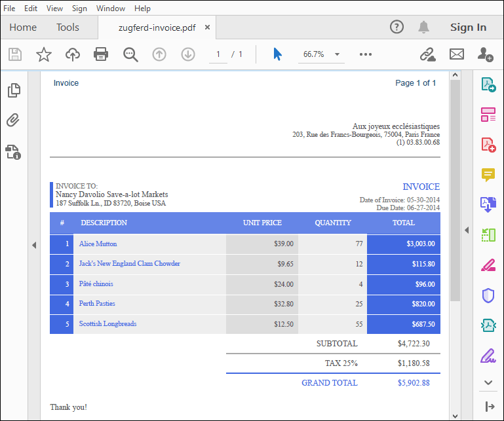The width and height of the screenshot is (504, 421).
Task: Open Compress PDF tool
Action: 488,325
